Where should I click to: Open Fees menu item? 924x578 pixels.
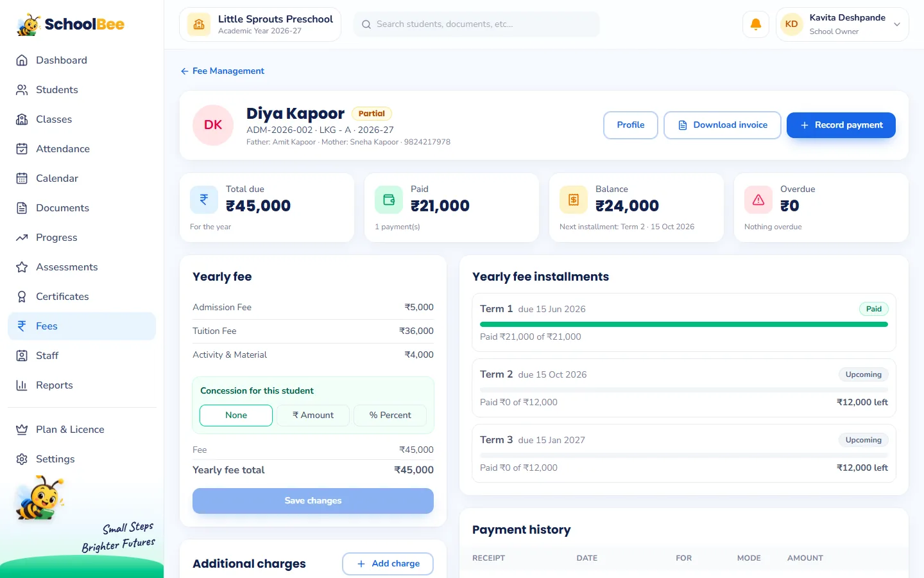81,326
